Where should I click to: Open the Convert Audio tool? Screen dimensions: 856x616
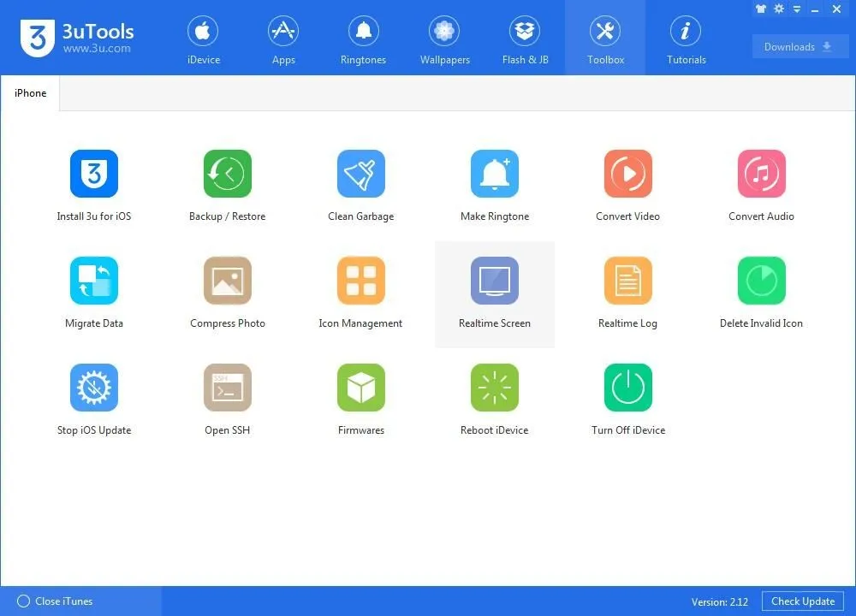coord(761,175)
